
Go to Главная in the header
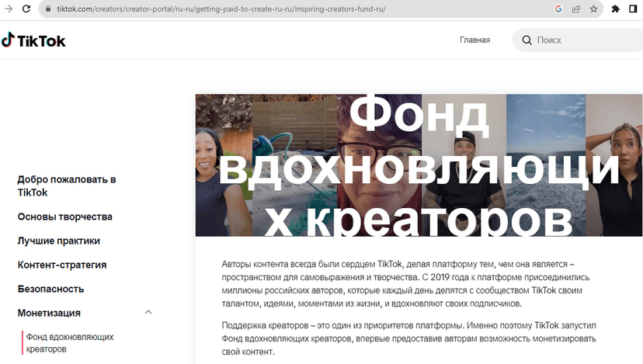tap(474, 40)
